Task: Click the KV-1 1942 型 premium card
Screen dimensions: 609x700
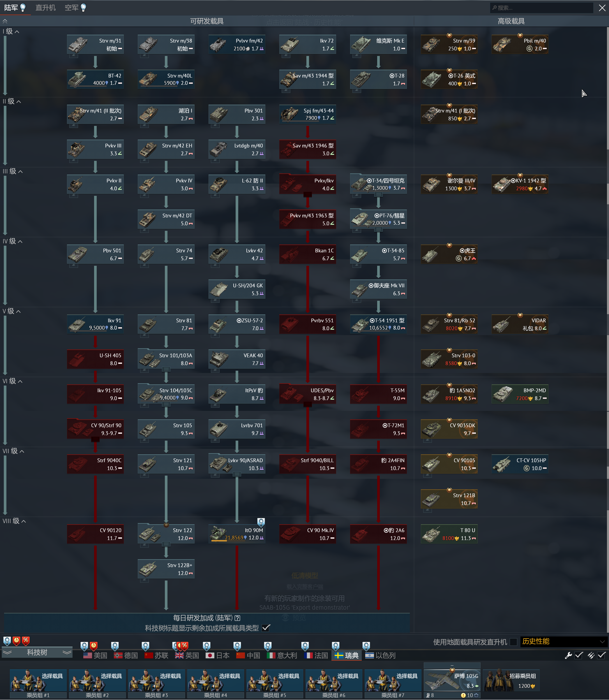Action: [x=520, y=184]
